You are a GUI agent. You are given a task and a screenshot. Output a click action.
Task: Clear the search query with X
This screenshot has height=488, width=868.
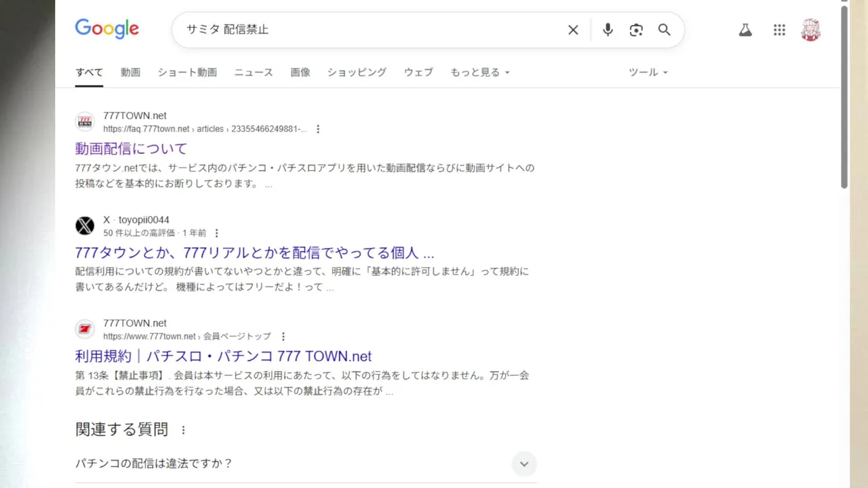[x=573, y=30]
